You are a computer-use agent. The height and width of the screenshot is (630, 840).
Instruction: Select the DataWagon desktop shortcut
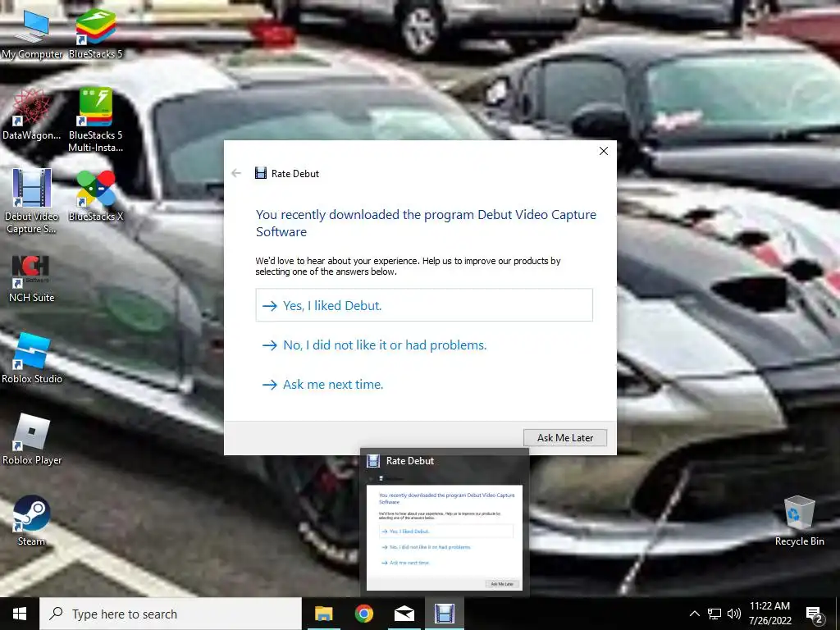coord(32,115)
